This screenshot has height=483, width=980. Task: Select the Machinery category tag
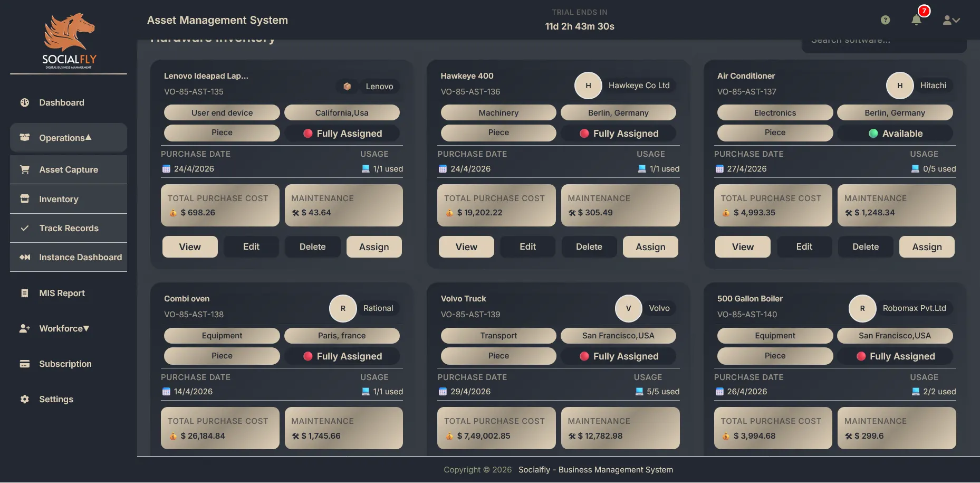[498, 112]
